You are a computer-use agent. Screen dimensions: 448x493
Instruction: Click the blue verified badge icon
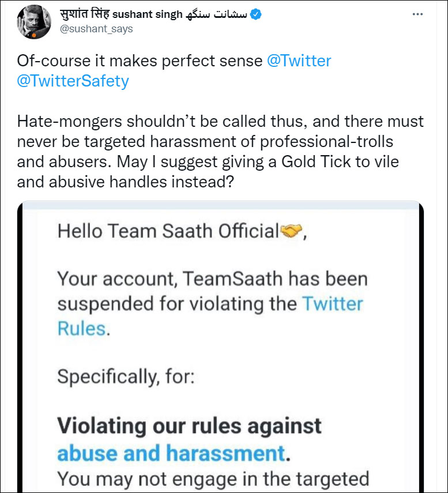pos(256,15)
